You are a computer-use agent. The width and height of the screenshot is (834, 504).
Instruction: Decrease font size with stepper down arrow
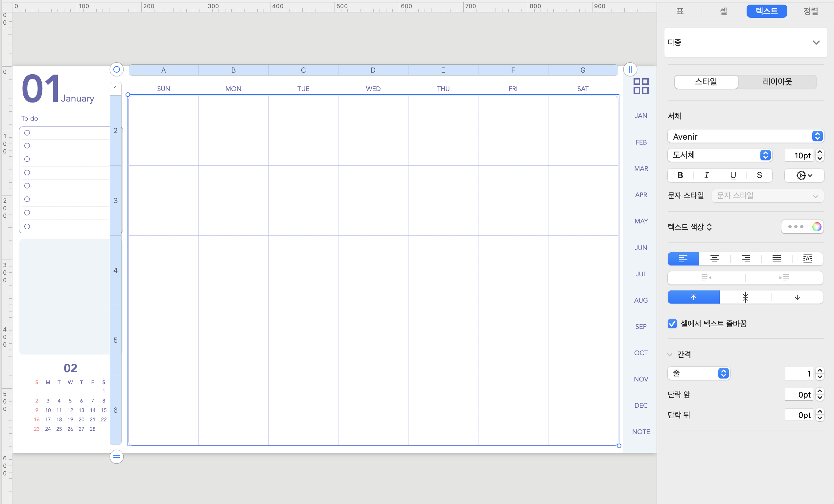pos(820,158)
